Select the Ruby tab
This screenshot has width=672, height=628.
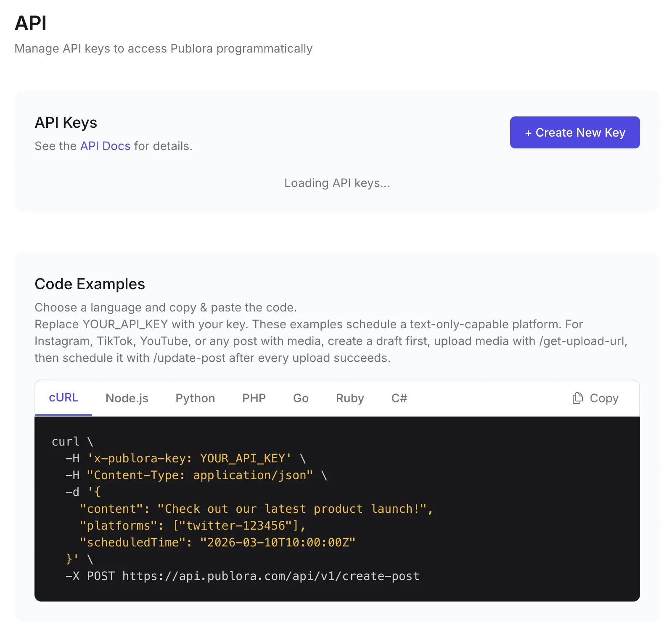click(350, 398)
